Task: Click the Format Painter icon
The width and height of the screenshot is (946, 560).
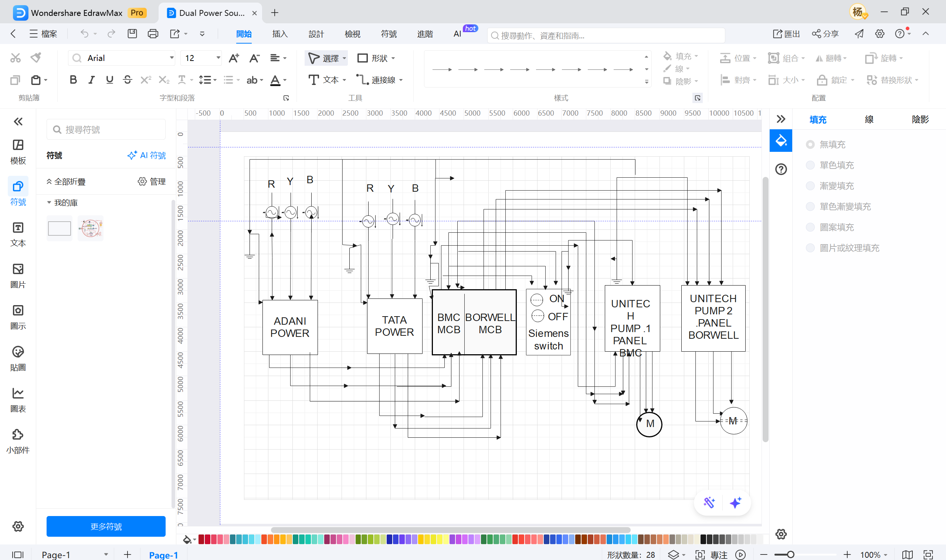Action: pos(36,58)
